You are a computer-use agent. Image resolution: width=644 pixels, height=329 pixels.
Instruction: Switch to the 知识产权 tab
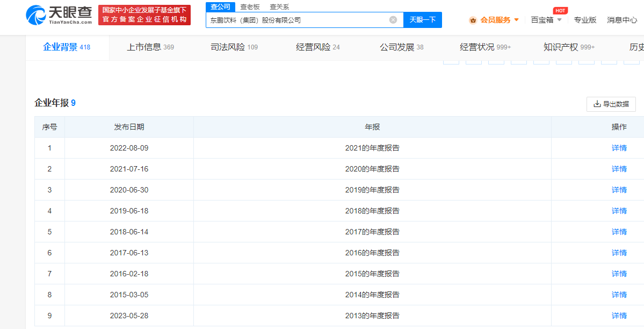point(568,47)
